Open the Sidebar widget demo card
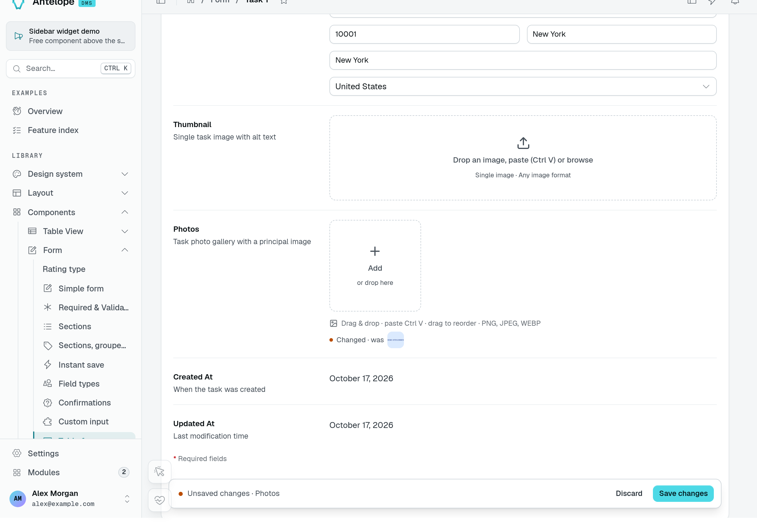Viewport: 757px width, 532px height. 71,36
